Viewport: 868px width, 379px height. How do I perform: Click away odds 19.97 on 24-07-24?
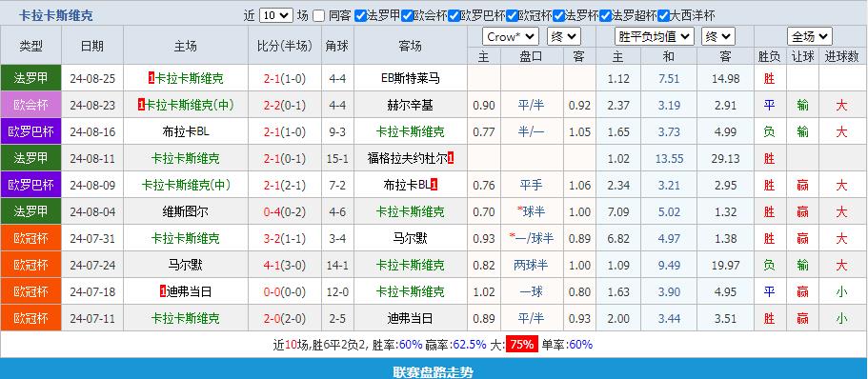(x=725, y=265)
